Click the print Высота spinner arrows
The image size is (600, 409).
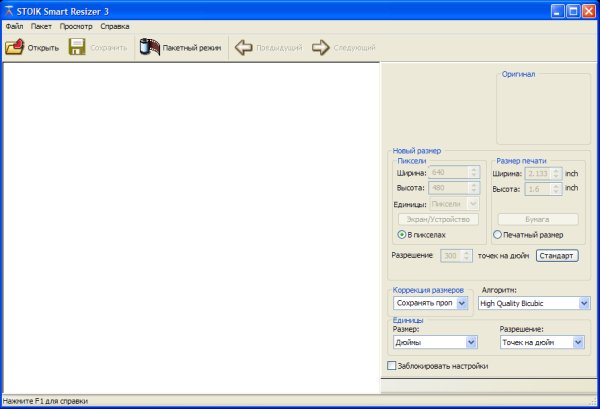click(556, 189)
